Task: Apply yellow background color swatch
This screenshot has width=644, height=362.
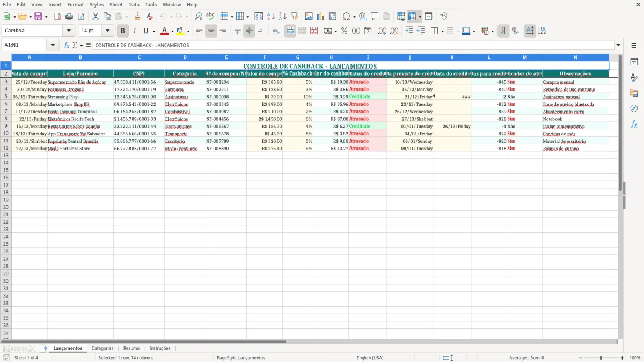Action: pyautogui.click(x=180, y=31)
